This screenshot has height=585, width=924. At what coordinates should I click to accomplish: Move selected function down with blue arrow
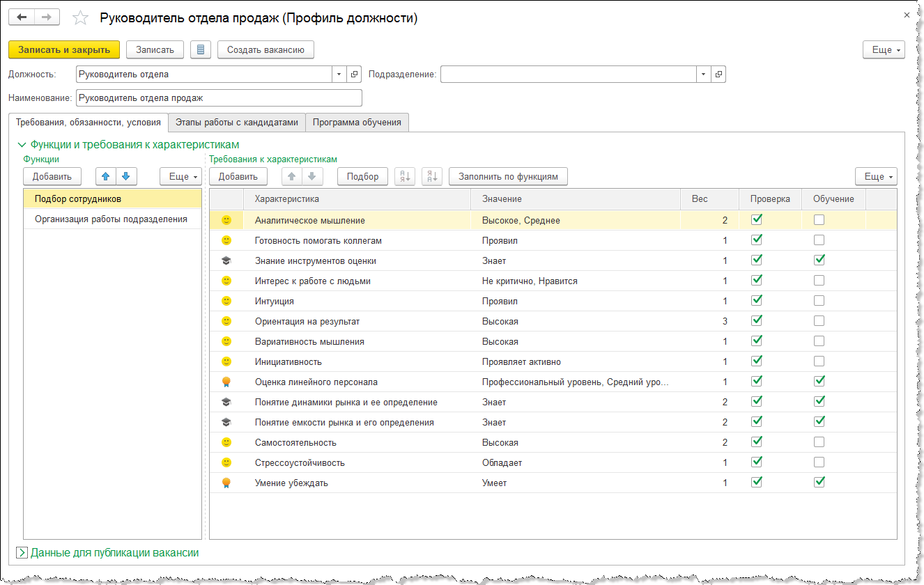click(128, 176)
